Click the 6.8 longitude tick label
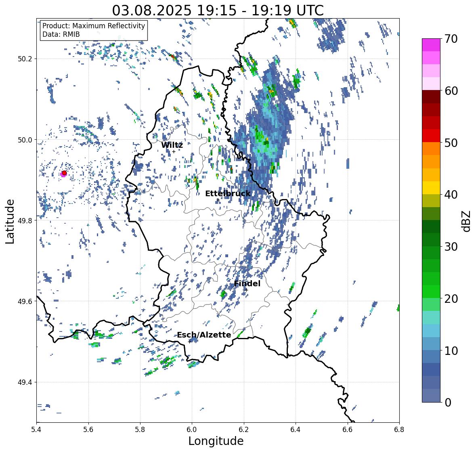 (399, 430)
